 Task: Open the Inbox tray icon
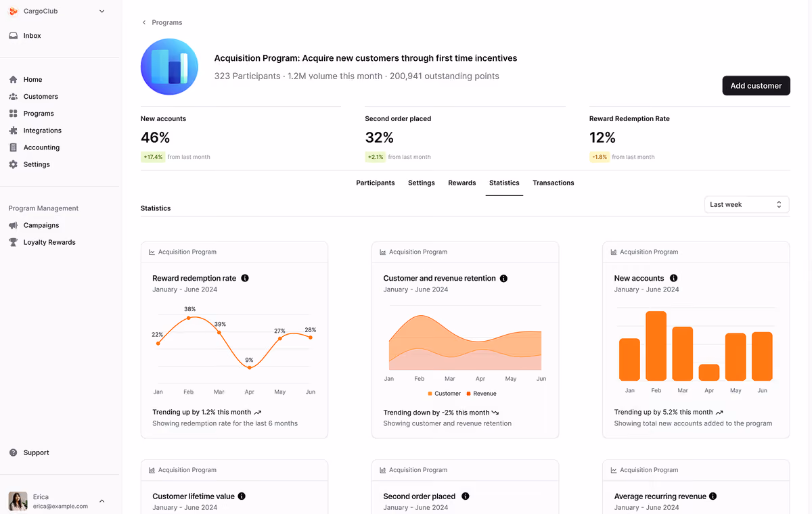click(x=13, y=36)
